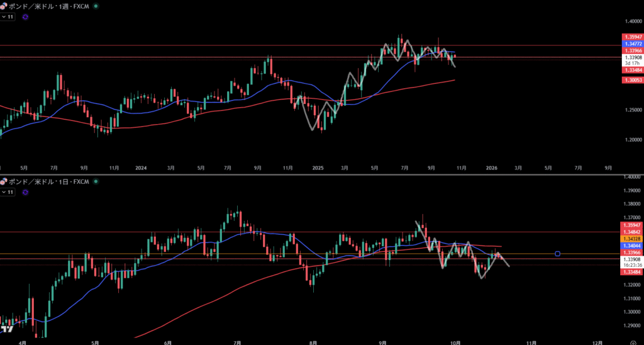Viewport: 644px width, 345px height.
Task: Select the orange 1.34328 price label on daily chart
Action: click(632, 239)
